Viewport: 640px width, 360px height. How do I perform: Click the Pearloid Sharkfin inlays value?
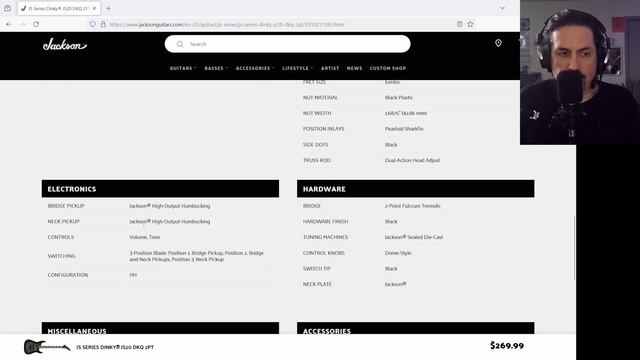point(404,129)
